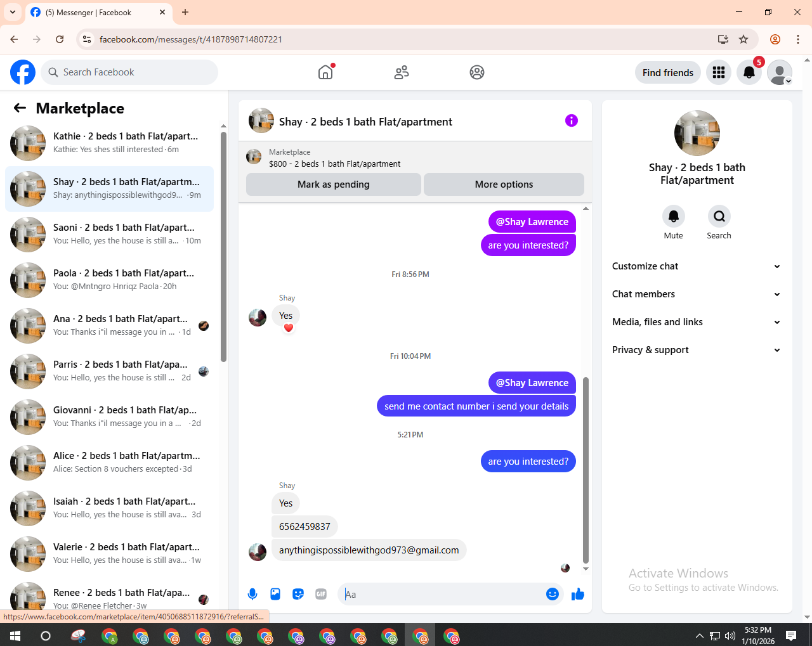Open the Friends icon in top navigation
Screen dimensions: 812x646
402,72
